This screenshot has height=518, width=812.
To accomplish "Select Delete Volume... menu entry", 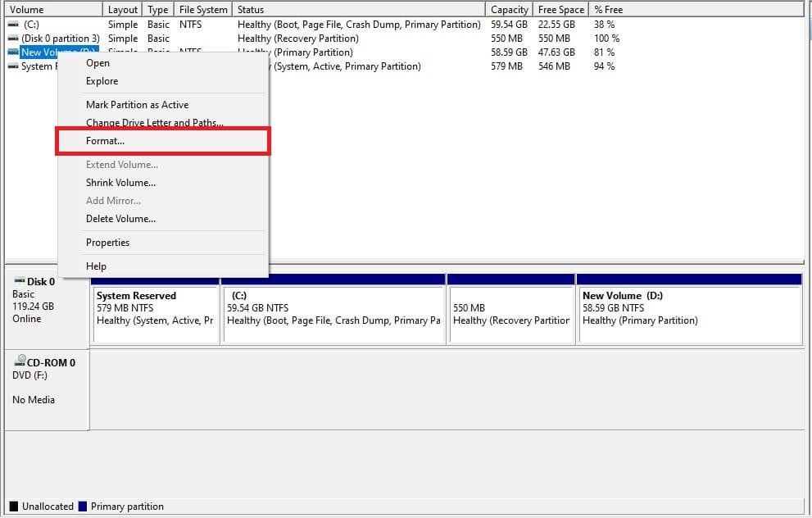I will coord(120,219).
